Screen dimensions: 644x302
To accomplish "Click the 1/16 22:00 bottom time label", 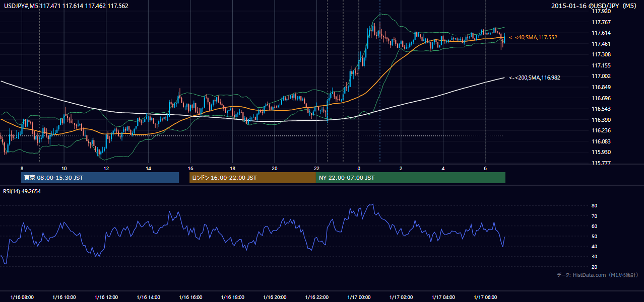I will 316,297.
